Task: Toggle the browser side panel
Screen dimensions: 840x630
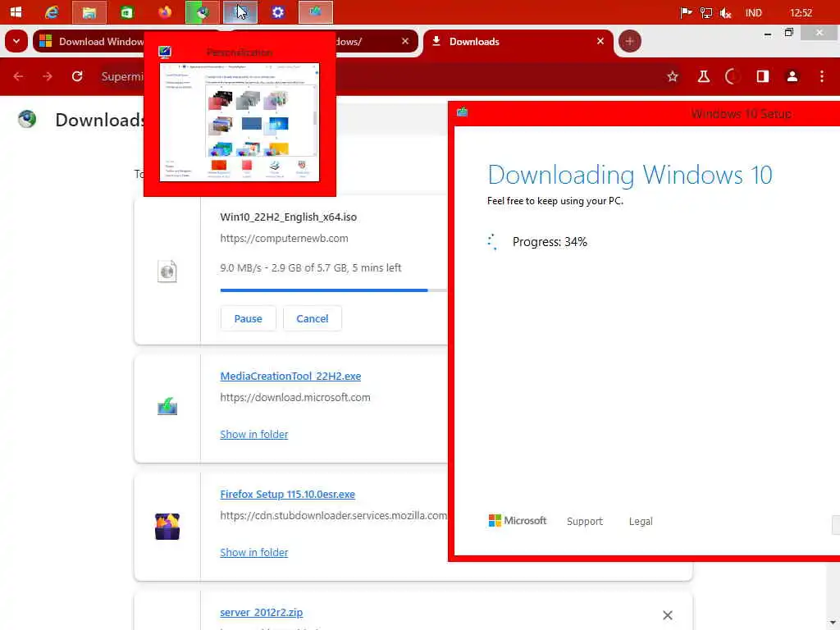Action: coord(762,76)
